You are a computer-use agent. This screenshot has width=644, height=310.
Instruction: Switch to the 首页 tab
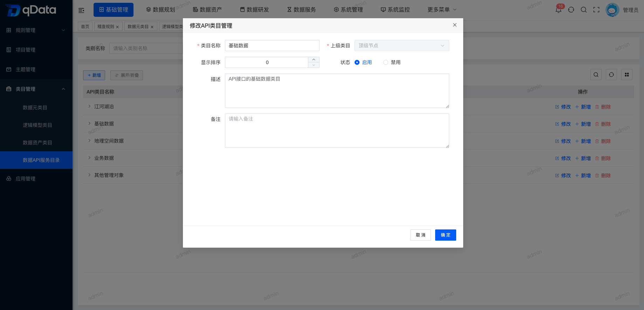point(85,27)
